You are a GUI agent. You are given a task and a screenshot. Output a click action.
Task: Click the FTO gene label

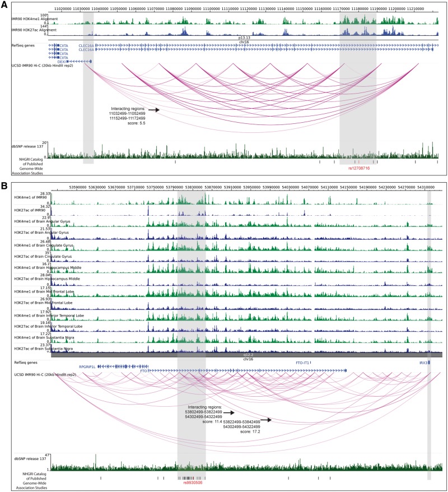143,370
